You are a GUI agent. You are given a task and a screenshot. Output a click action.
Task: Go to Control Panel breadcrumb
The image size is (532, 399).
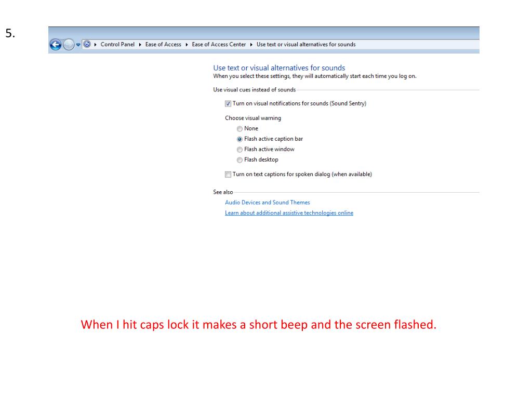tap(117, 45)
